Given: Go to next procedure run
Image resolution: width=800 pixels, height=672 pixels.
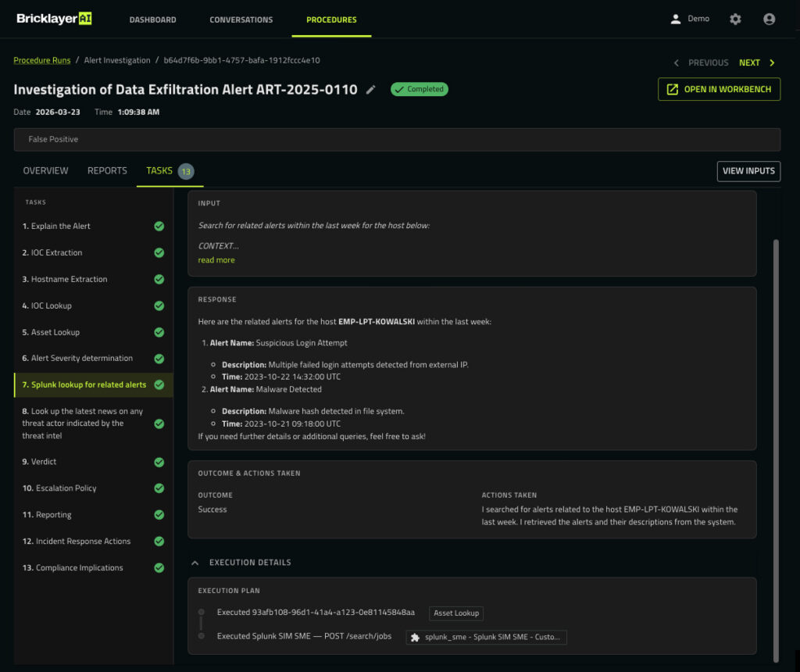Looking at the screenshot, I should pyautogui.click(x=756, y=63).
